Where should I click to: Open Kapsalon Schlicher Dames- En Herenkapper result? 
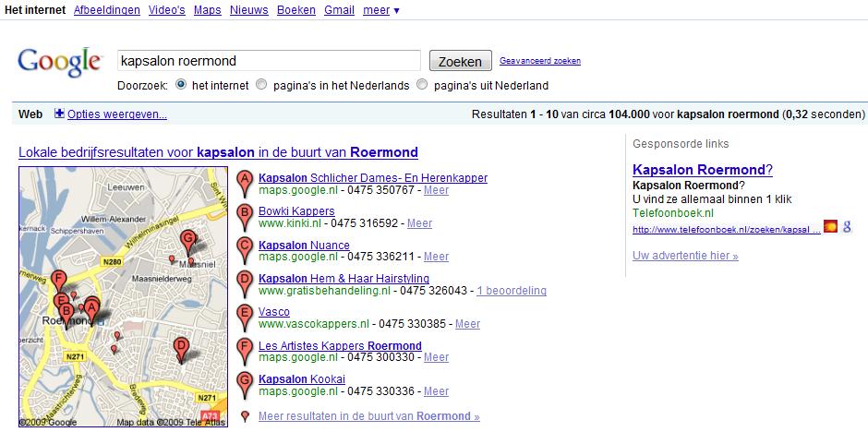pos(373,178)
